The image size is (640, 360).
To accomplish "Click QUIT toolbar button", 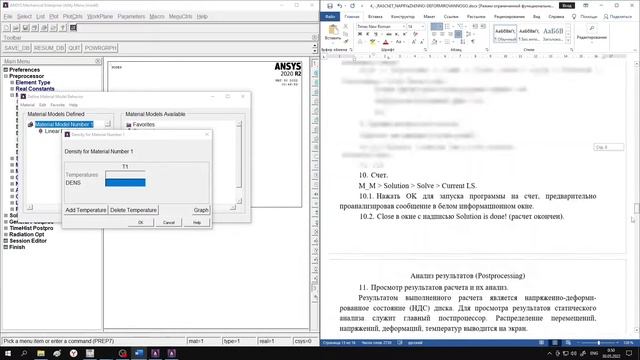I will coord(74,48).
